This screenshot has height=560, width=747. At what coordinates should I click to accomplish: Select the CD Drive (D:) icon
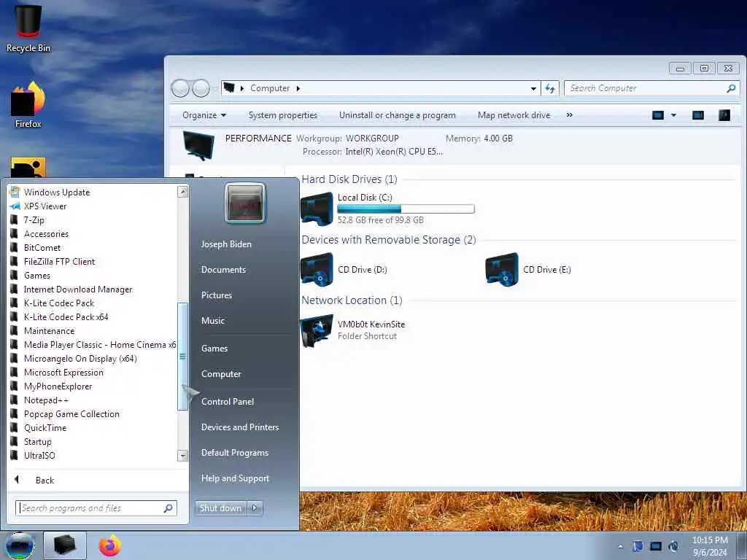[317, 270]
